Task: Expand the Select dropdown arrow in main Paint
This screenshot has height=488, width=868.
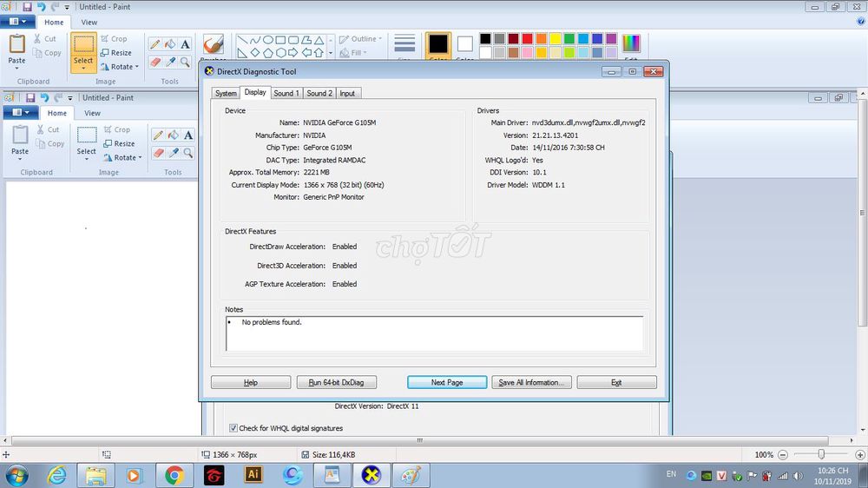Action: point(83,68)
